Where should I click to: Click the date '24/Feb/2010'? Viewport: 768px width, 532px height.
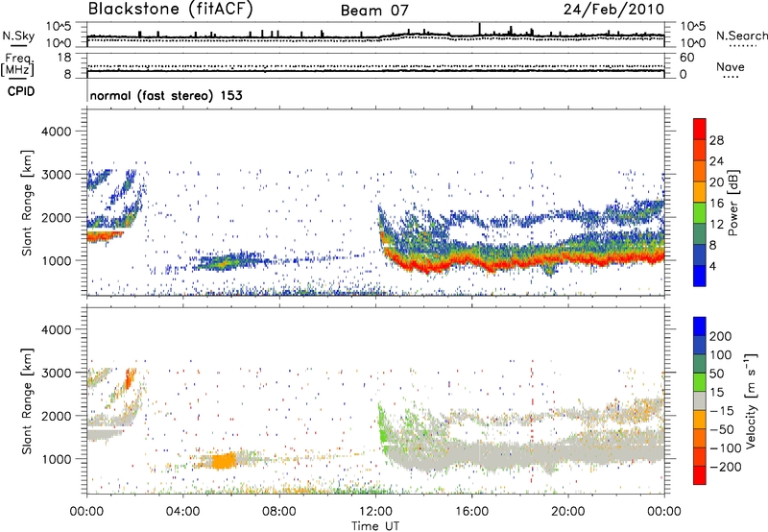pyautogui.click(x=613, y=10)
